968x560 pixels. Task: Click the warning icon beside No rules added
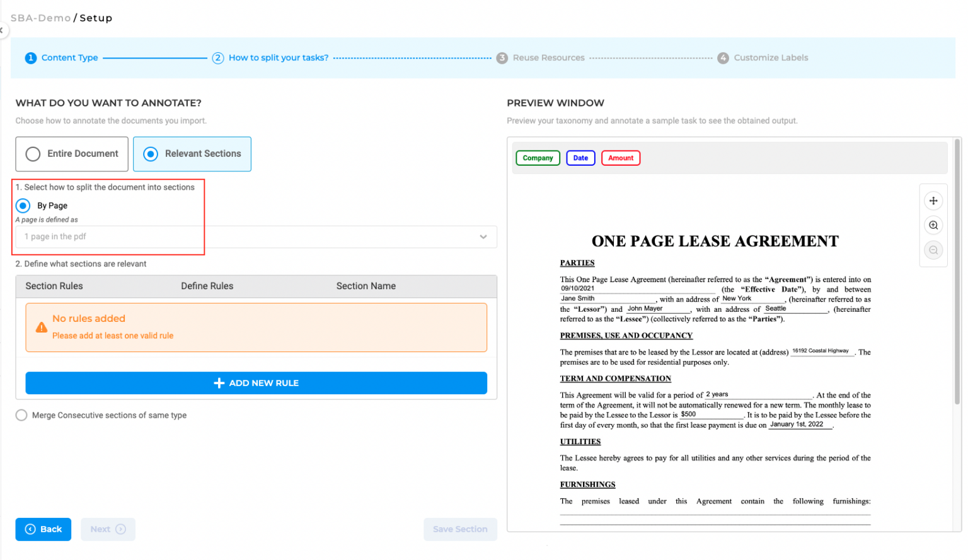pos(41,328)
